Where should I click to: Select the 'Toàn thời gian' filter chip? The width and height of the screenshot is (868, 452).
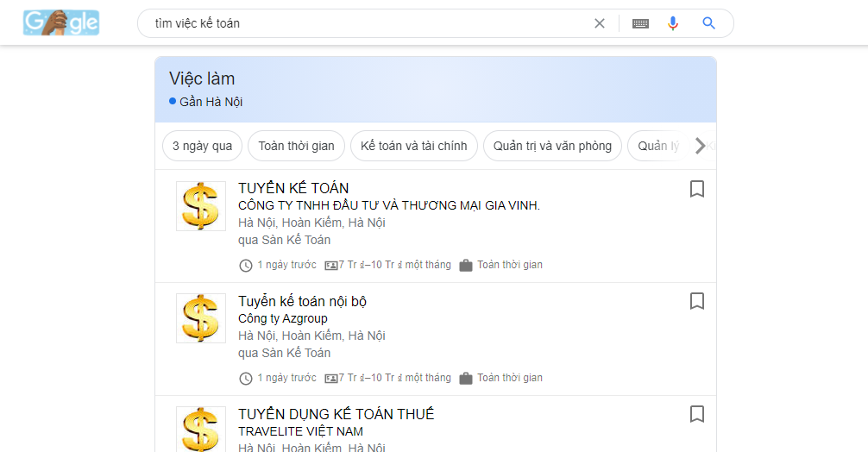[x=296, y=146]
